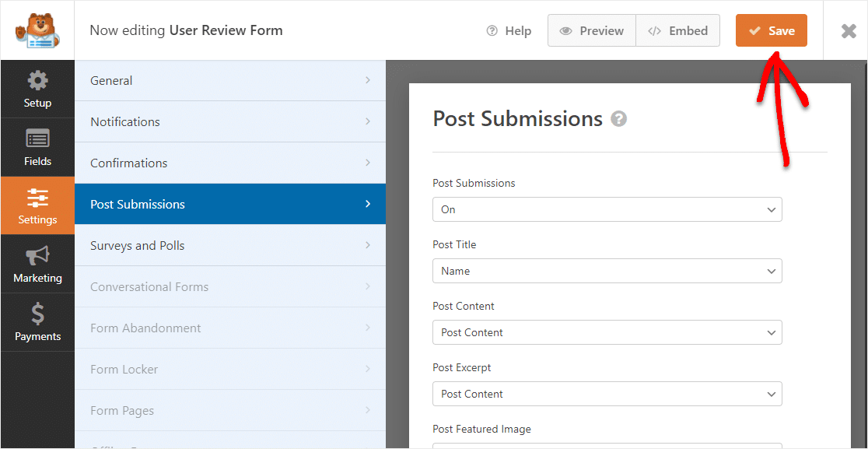Close the form builder with the X

(849, 31)
